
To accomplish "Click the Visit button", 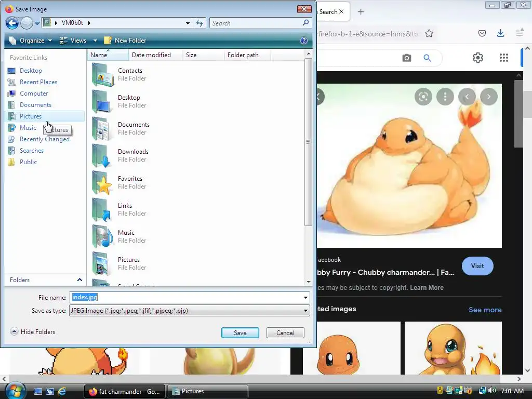I will (477, 266).
